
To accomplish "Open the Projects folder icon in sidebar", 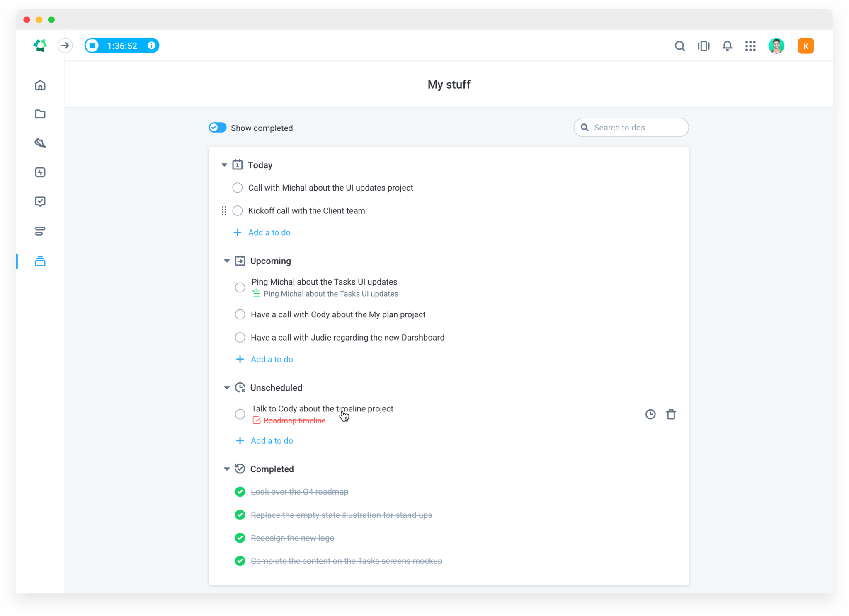I will (40, 114).
